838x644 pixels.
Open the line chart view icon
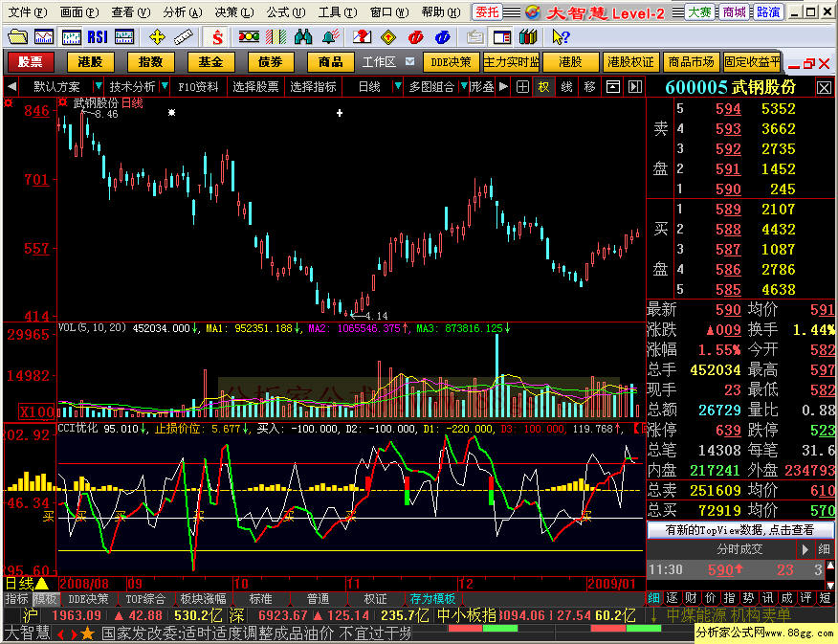[44, 37]
